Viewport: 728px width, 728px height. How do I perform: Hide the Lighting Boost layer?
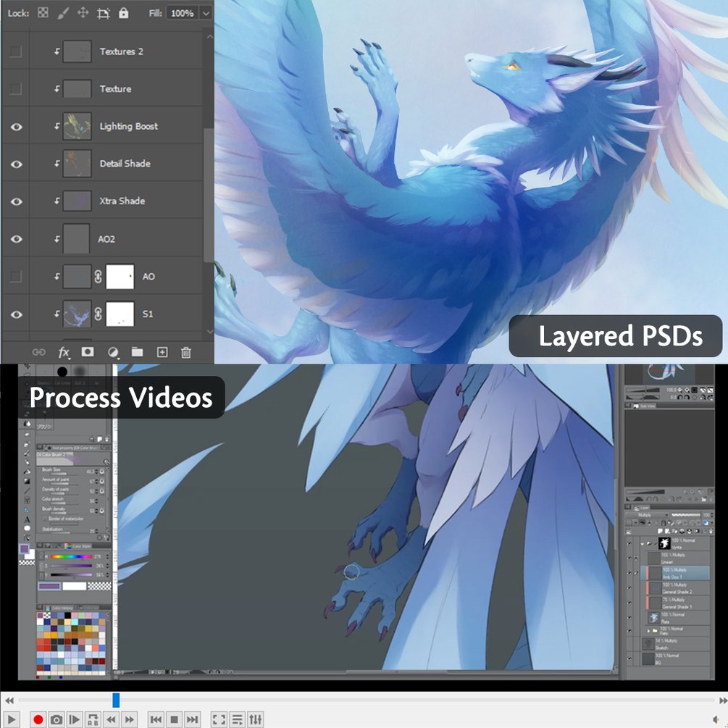pos(16,126)
